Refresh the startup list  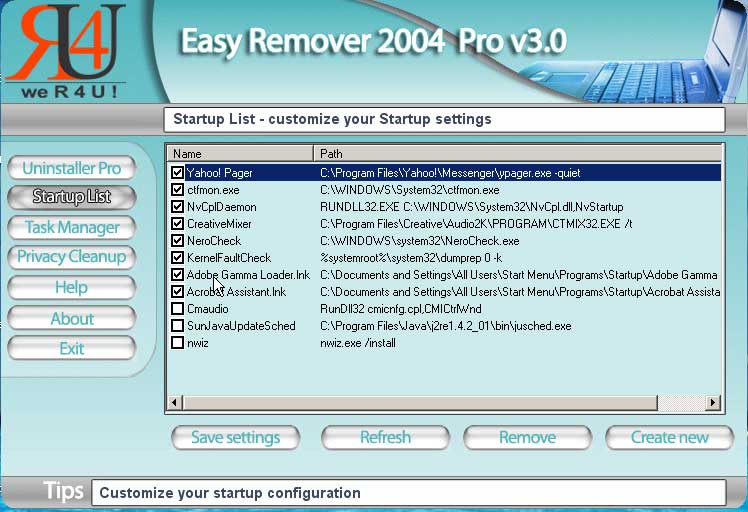(x=385, y=438)
